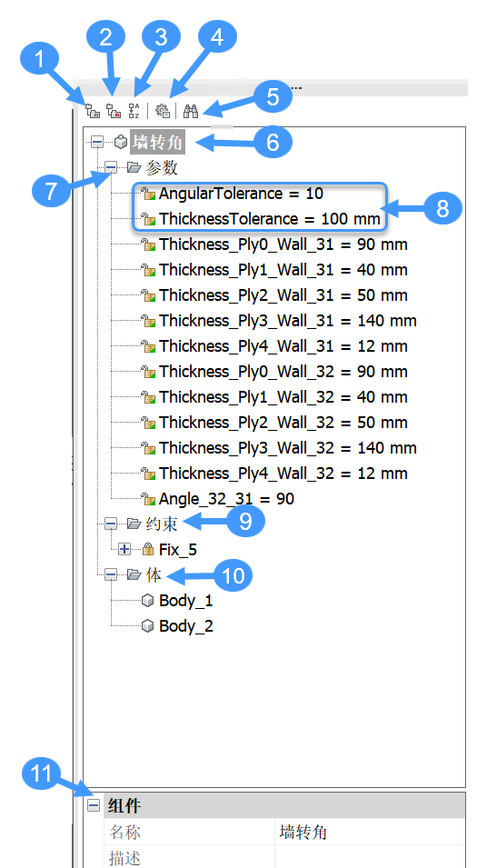Select ThicknessTolerance = 100 mm parameter
Image resolution: width=477 pixels, height=868 pixels.
270,219
